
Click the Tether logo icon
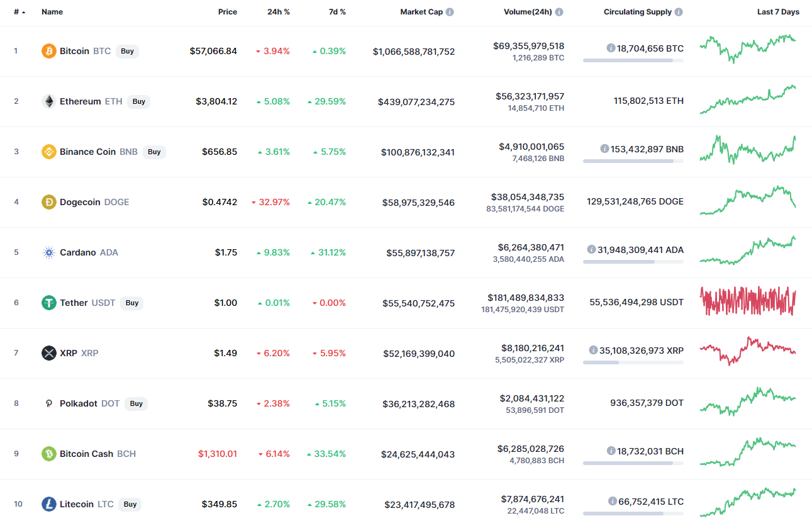click(x=49, y=303)
